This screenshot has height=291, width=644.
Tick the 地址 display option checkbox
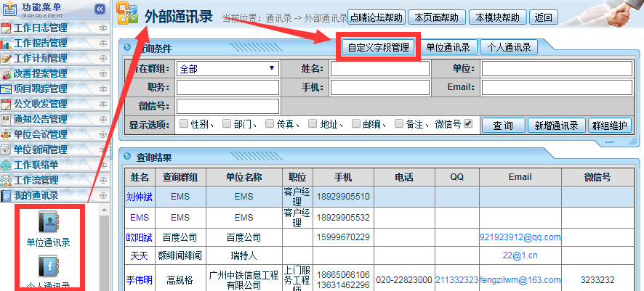(313, 123)
